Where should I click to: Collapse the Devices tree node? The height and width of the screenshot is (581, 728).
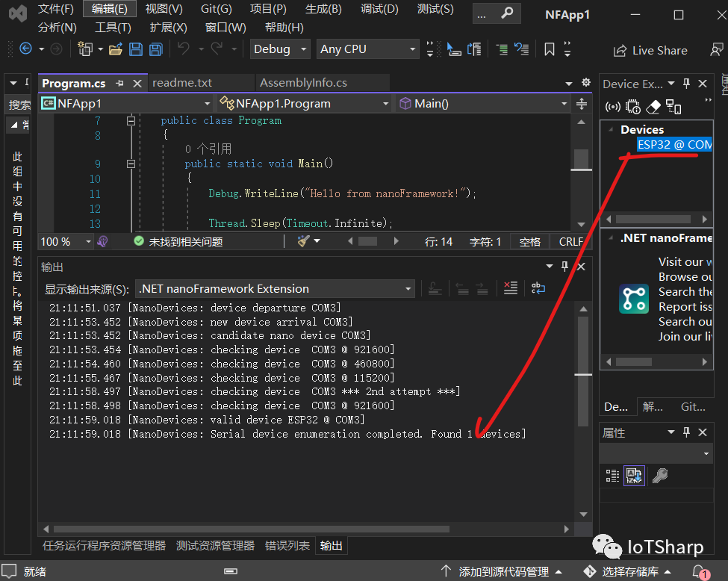coord(611,130)
